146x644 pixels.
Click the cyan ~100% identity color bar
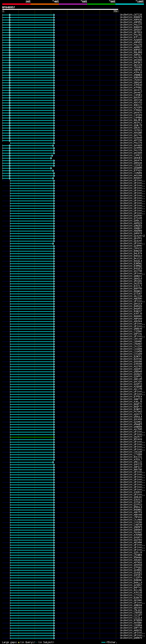pyautogui.click(x=130, y=4)
